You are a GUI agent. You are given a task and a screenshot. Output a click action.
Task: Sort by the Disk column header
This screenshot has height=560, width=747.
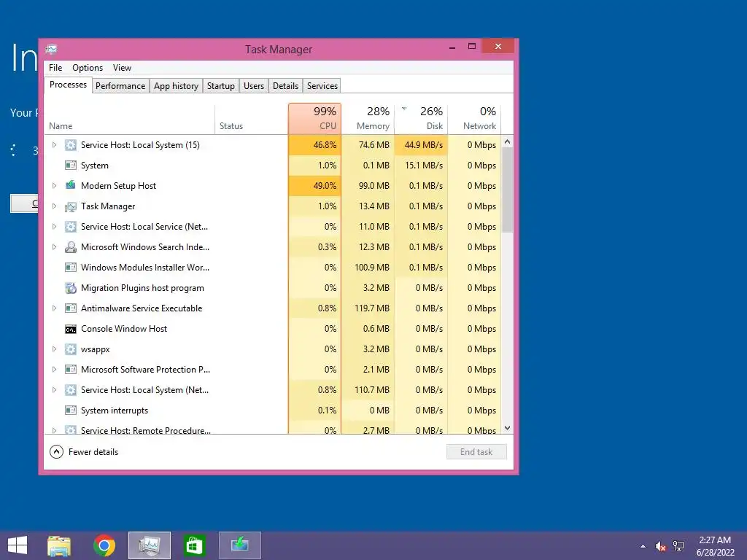pyautogui.click(x=421, y=119)
